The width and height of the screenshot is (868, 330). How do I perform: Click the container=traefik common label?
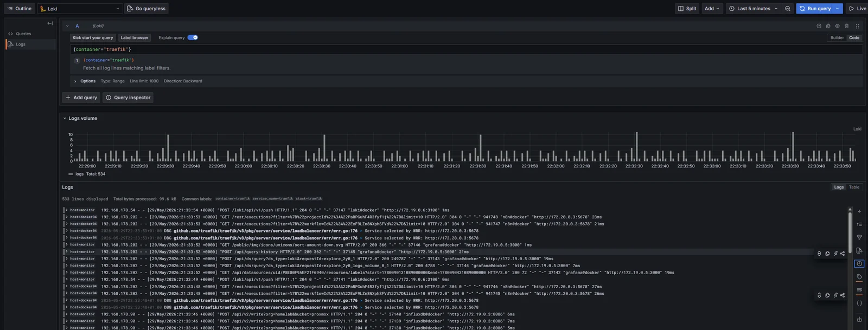233,199
